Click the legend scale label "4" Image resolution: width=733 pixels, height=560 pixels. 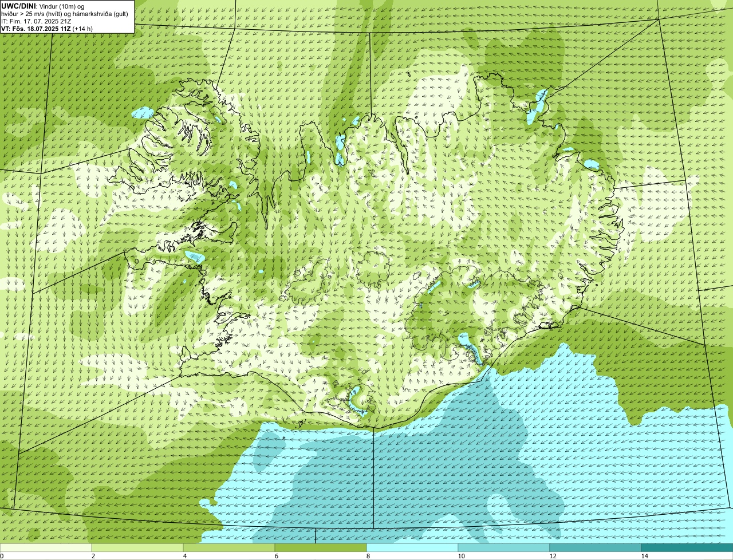(x=184, y=556)
